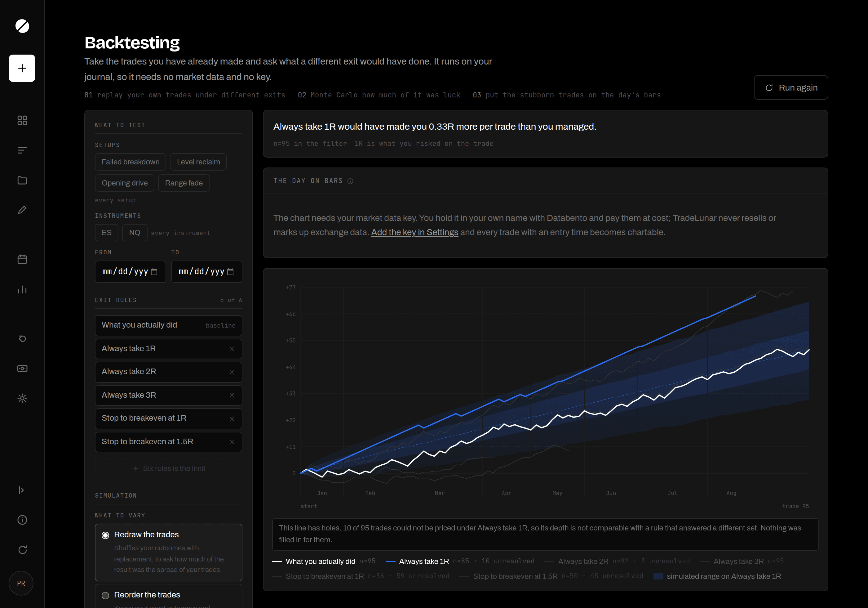The height and width of the screenshot is (608, 868).
Task: Expand the sidebar with the collapse arrow icon
Action: [x=21, y=490]
